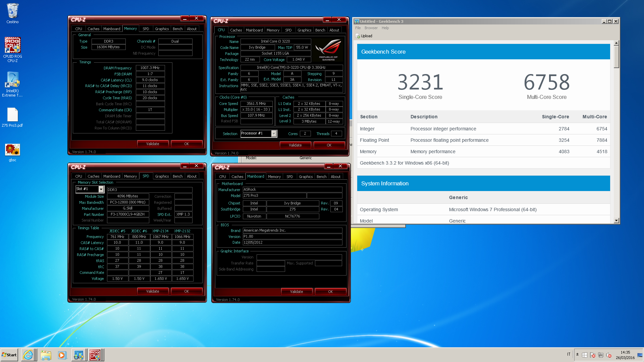Click the Single-Core Score 3231
The width and height of the screenshot is (644, 362).
click(x=420, y=82)
